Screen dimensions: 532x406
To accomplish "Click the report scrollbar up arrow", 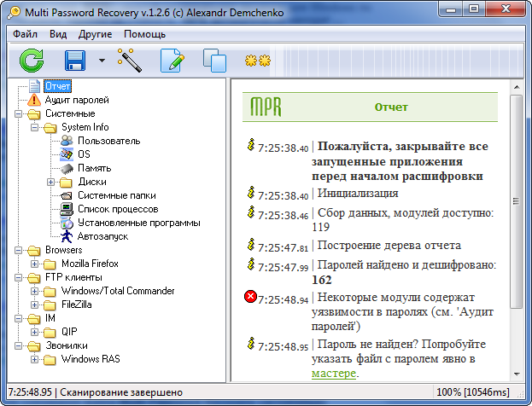I will pyautogui.click(x=517, y=87).
